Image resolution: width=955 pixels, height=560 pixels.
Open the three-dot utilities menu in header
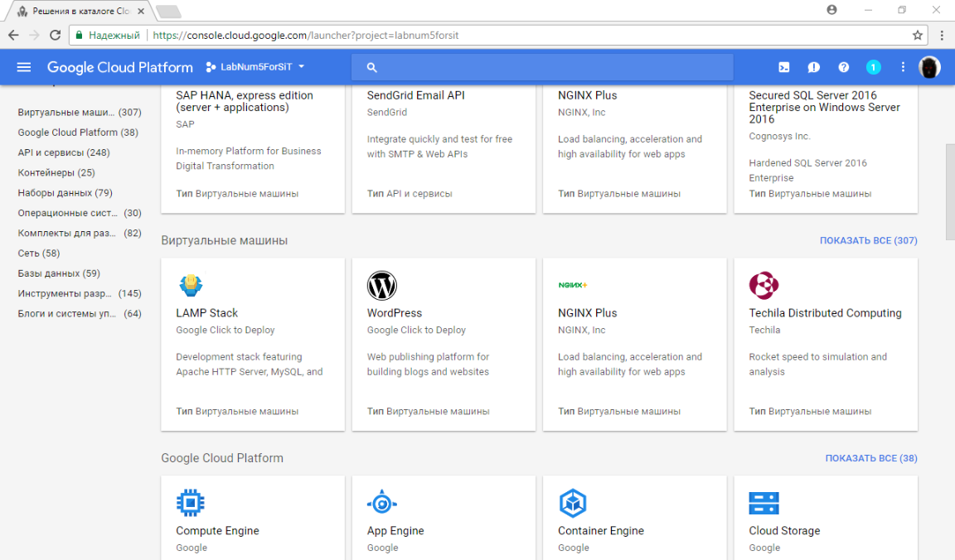coord(904,67)
